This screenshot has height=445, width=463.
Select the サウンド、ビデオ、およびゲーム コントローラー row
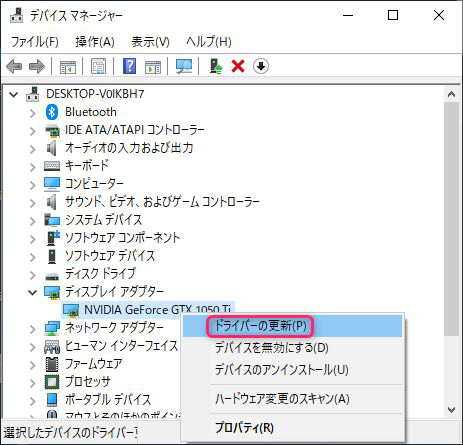(162, 202)
